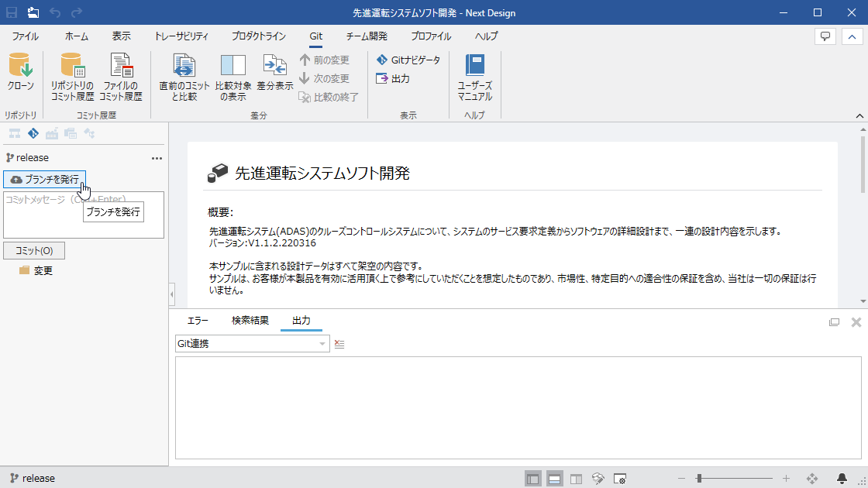Open the Gitナビゲータ from the ribbon
The image size is (868, 488).
click(408, 60)
